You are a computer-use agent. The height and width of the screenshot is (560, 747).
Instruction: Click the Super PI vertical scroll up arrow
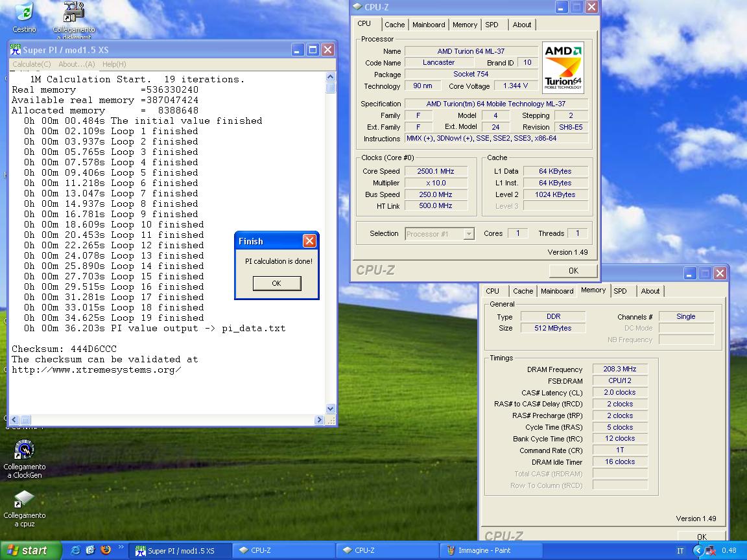(x=331, y=76)
